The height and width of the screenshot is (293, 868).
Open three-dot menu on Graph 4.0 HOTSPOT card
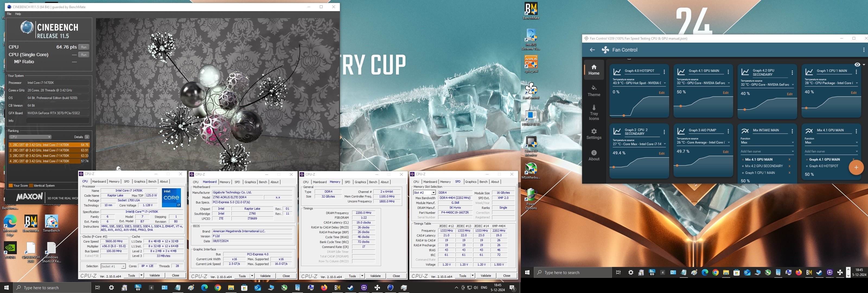point(664,72)
